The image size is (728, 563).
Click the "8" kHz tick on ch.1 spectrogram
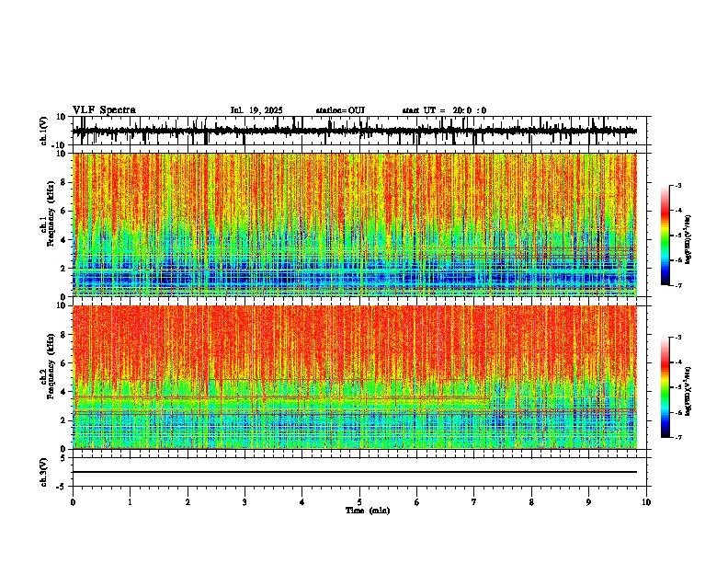point(64,182)
